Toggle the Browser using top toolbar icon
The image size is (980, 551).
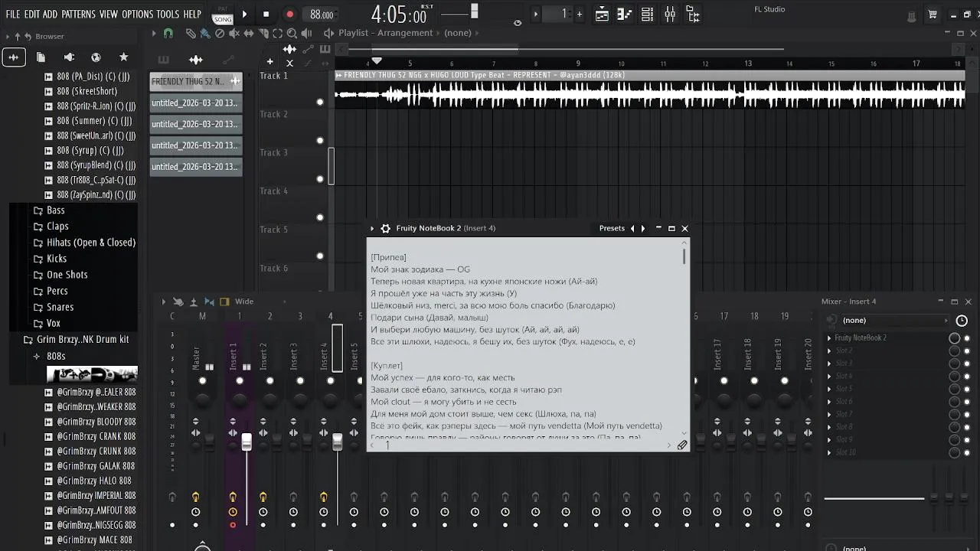(694, 14)
